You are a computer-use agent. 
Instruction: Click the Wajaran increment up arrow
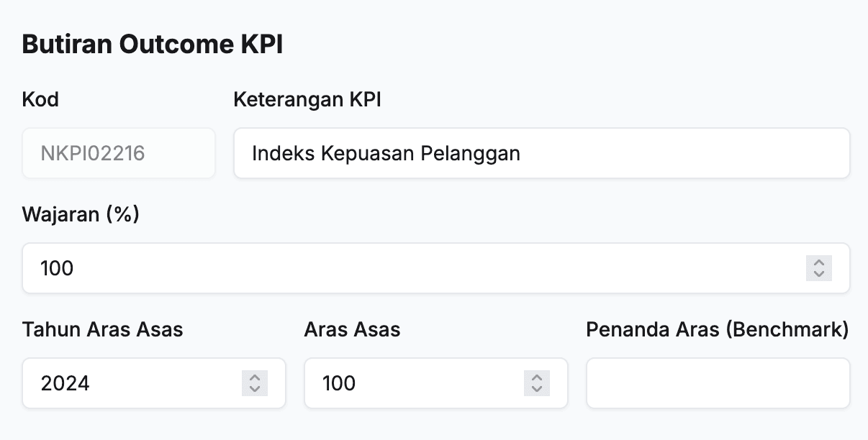click(x=818, y=262)
